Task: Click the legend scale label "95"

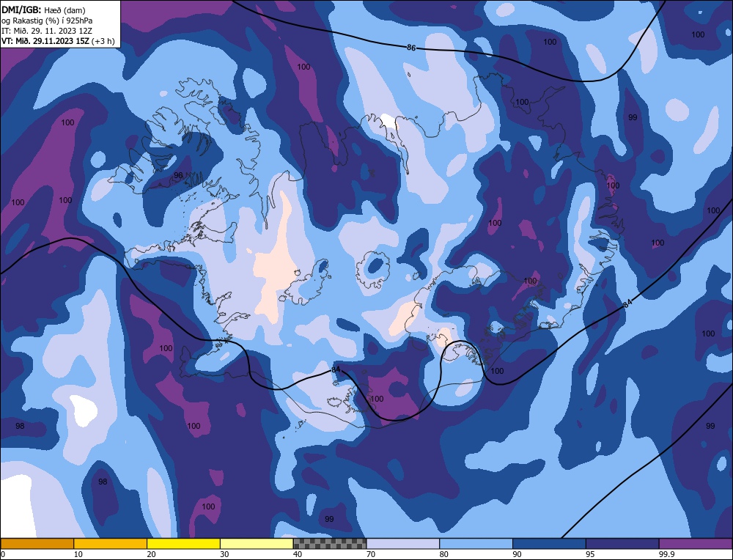Action: pos(590,554)
